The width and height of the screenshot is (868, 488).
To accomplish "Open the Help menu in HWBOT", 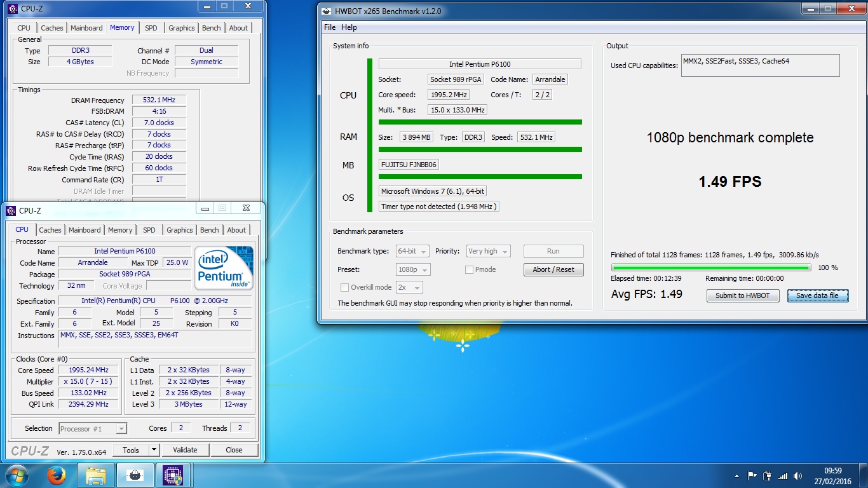I will [x=349, y=27].
